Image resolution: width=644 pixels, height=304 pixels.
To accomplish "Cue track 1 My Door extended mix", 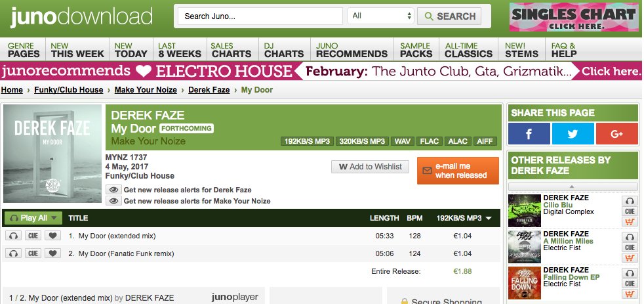I will [33, 236].
